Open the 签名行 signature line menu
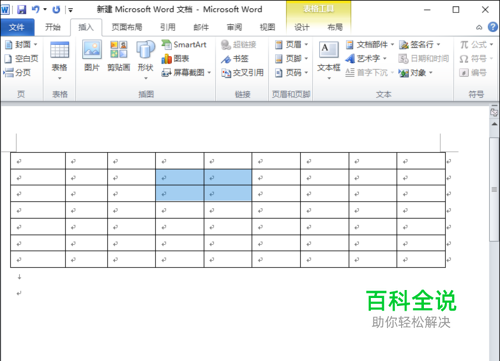 coord(420,44)
